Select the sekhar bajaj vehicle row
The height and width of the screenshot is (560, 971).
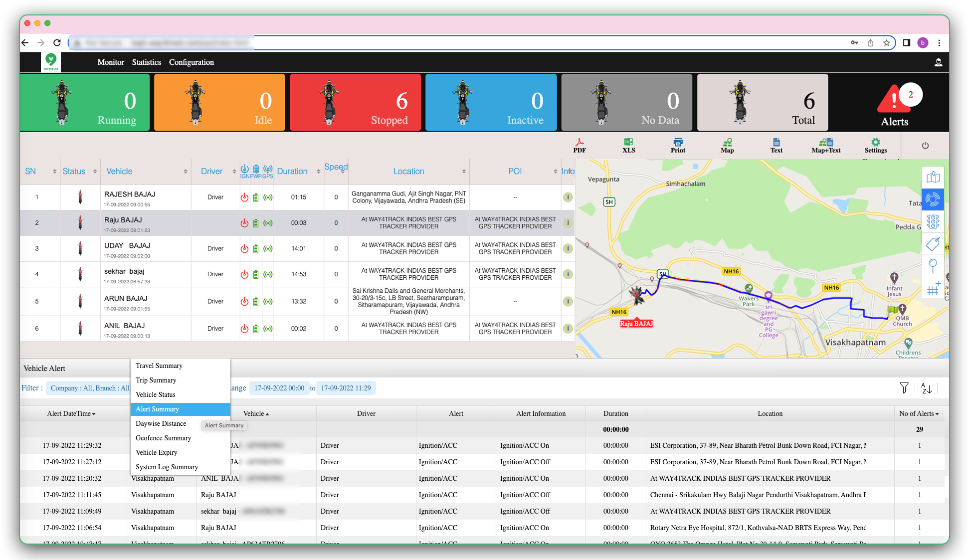[x=297, y=274]
